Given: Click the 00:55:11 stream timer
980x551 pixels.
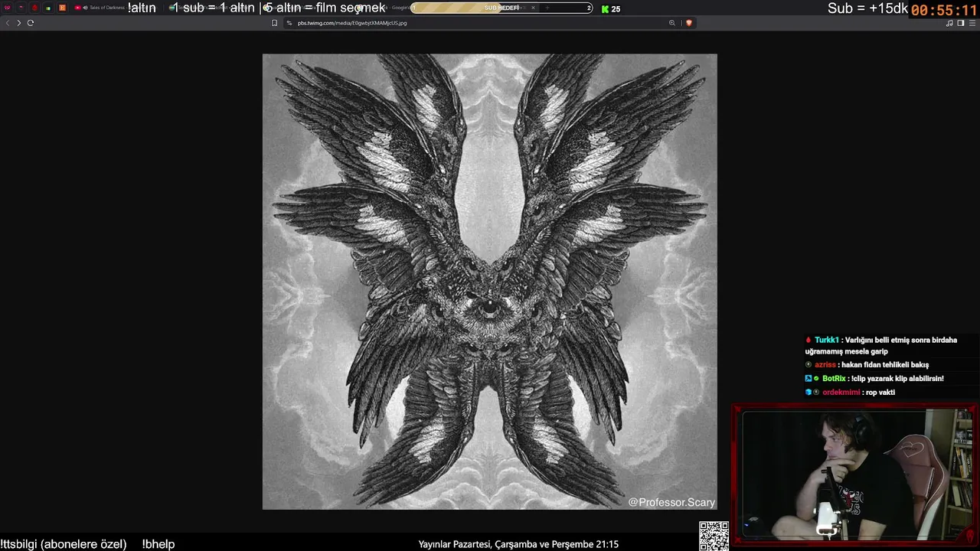Looking at the screenshot, I should point(944,11).
